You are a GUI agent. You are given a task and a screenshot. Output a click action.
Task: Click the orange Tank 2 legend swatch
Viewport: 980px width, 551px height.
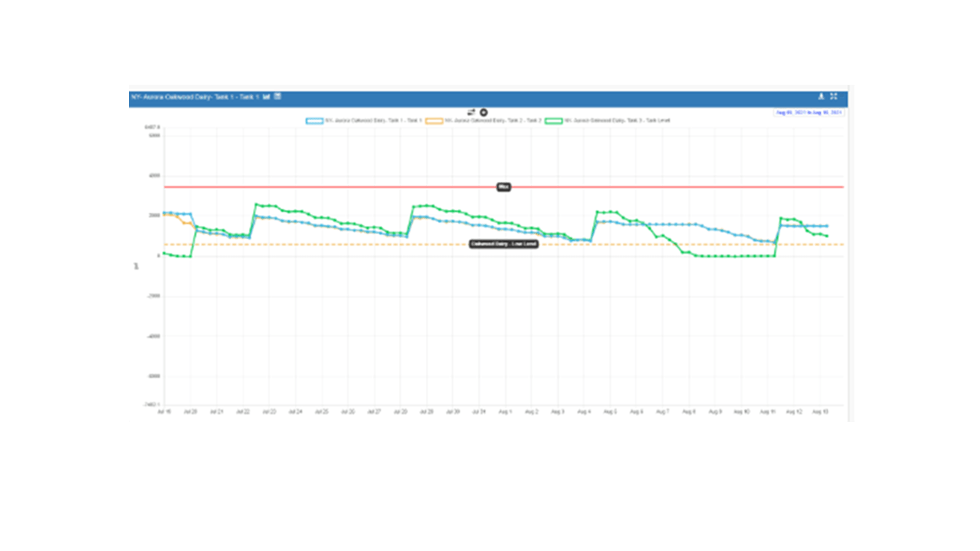[x=434, y=121]
